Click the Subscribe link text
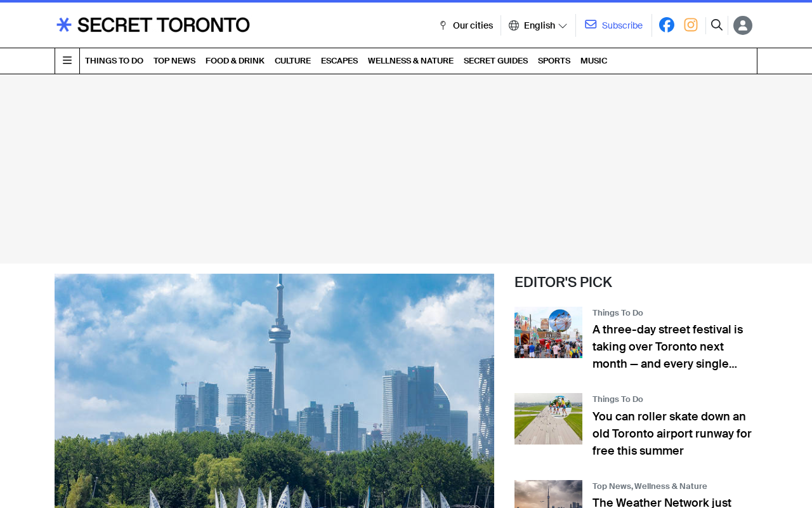The height and width of the screenshot is (508, 812). point(622,25)
